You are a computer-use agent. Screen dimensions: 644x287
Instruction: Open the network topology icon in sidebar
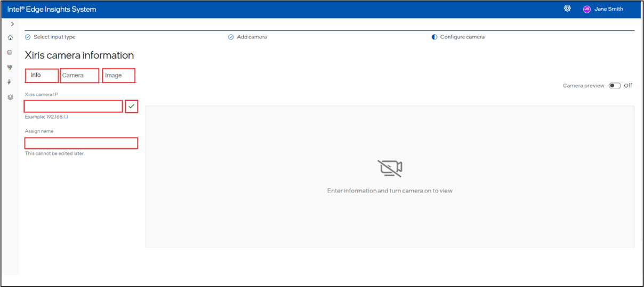[x=10, y=68]
